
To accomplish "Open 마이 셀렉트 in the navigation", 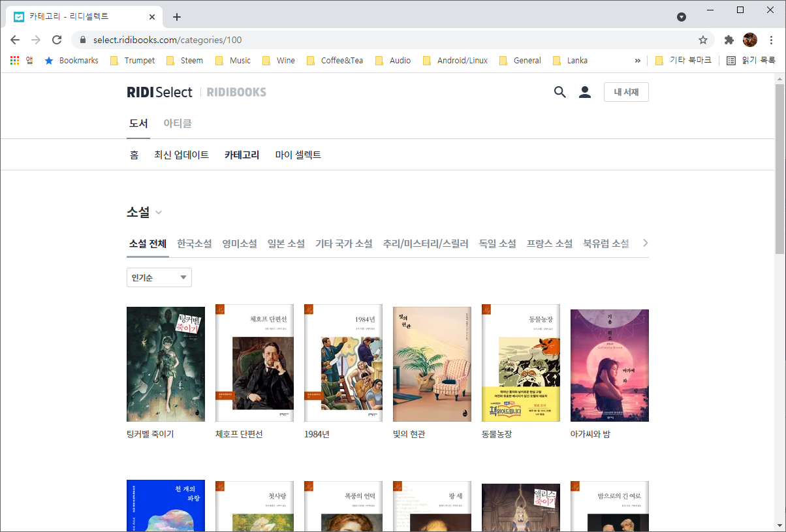I will 298,155.
